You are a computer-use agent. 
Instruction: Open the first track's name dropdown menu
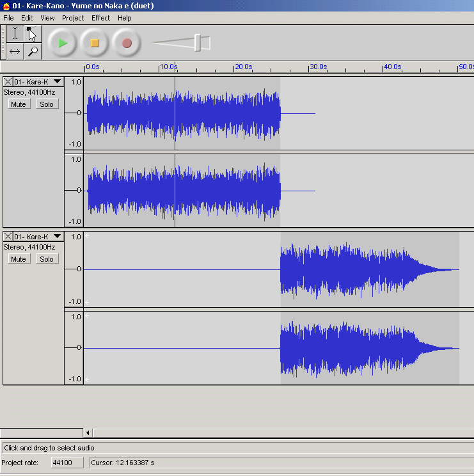point(57,82)
